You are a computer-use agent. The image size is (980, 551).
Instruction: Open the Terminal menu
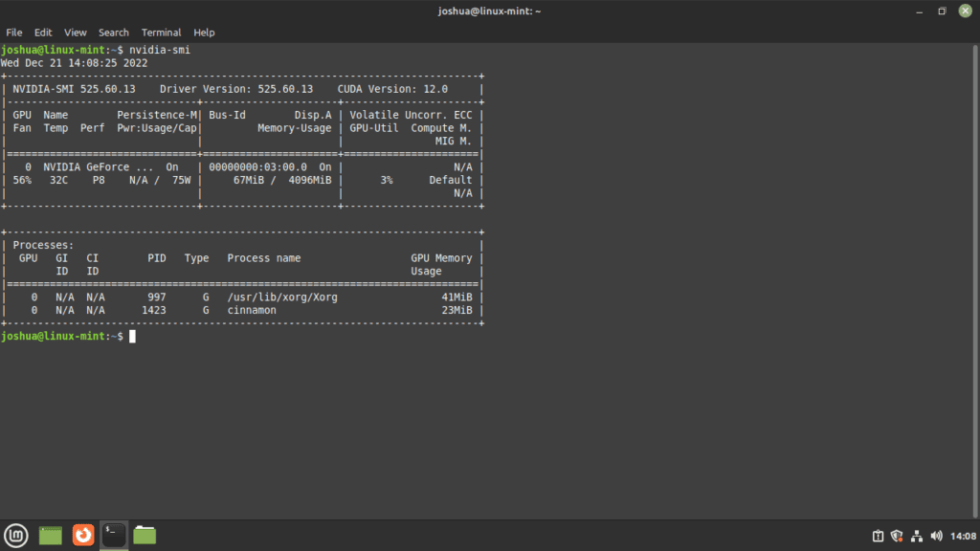click(x=161, y=32)
